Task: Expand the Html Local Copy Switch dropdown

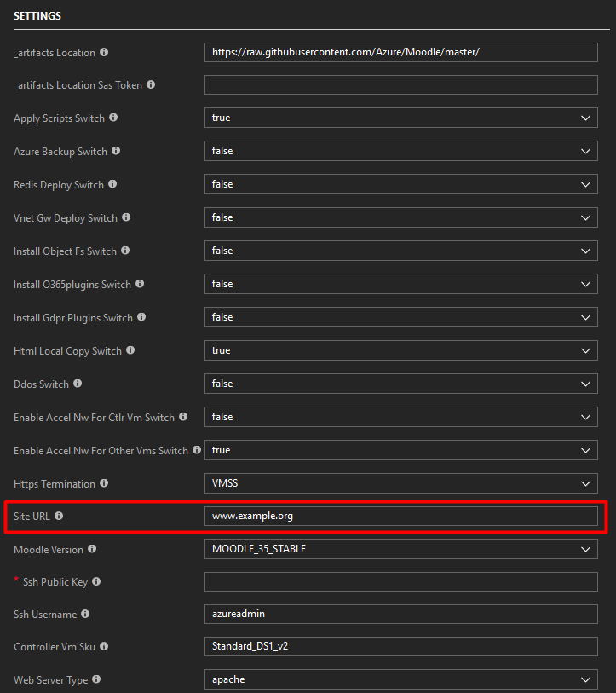Action: pyautogui.click(x=585, y=350)
